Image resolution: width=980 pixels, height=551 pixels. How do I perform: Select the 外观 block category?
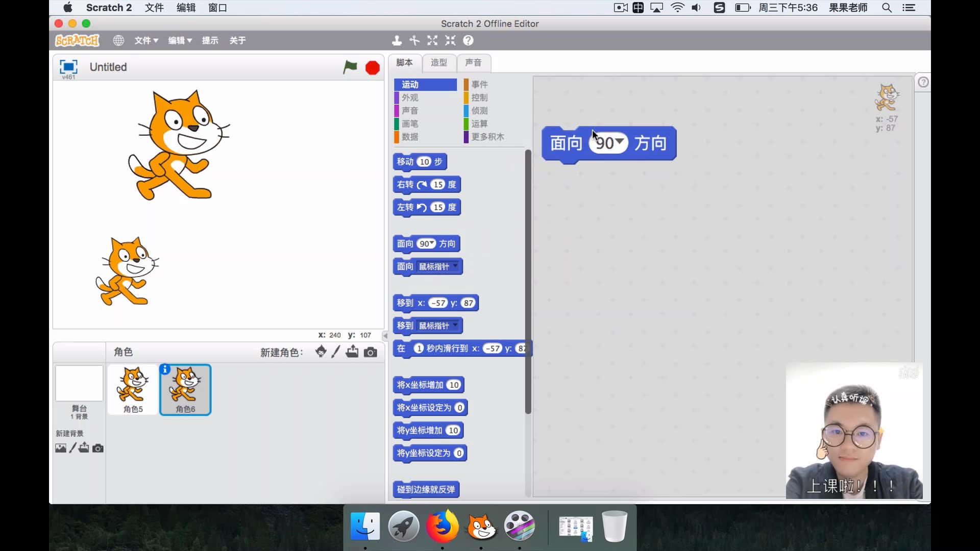pos(410,97)
